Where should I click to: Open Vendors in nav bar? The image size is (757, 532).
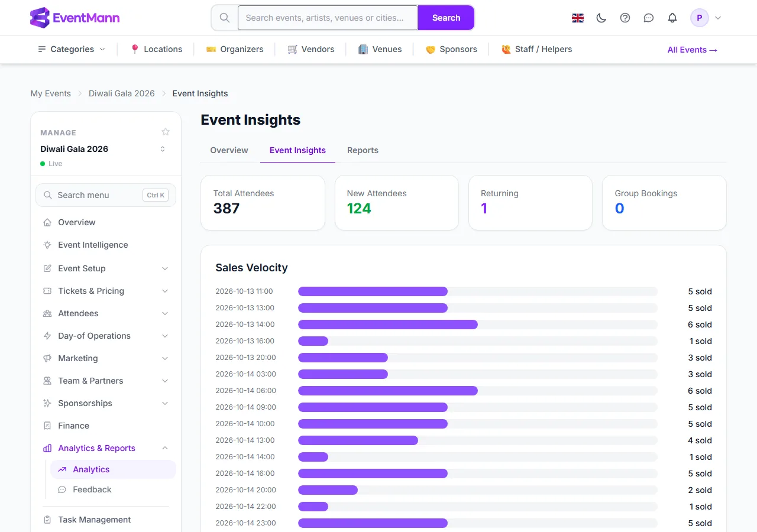[x=310, y=49]
